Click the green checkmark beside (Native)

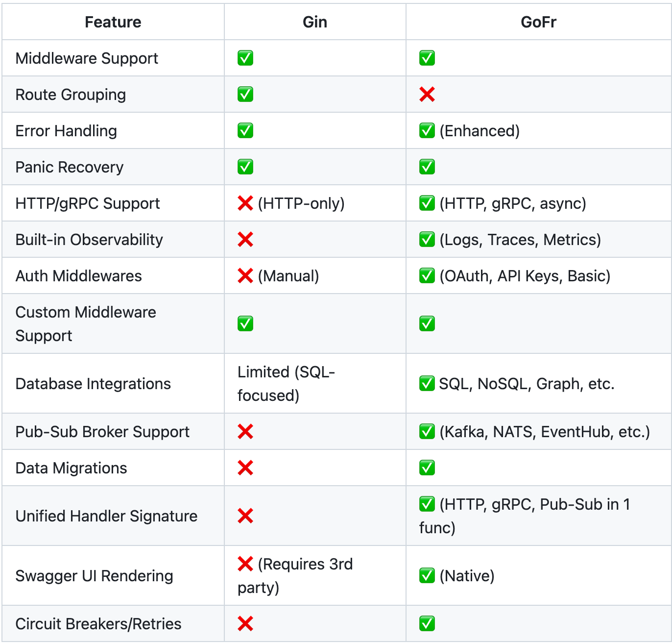[x=427, y=575]
